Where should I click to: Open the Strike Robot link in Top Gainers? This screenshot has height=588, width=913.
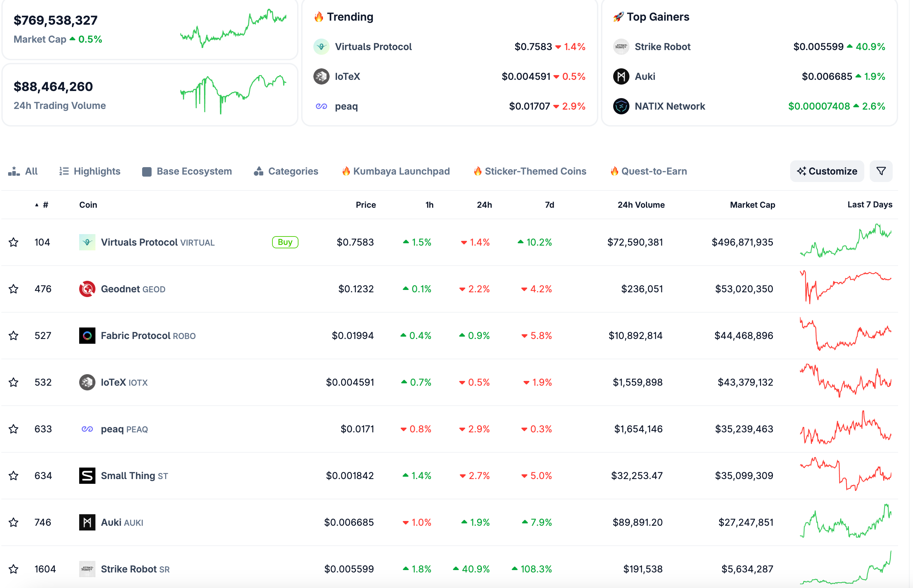coord(662,47)
